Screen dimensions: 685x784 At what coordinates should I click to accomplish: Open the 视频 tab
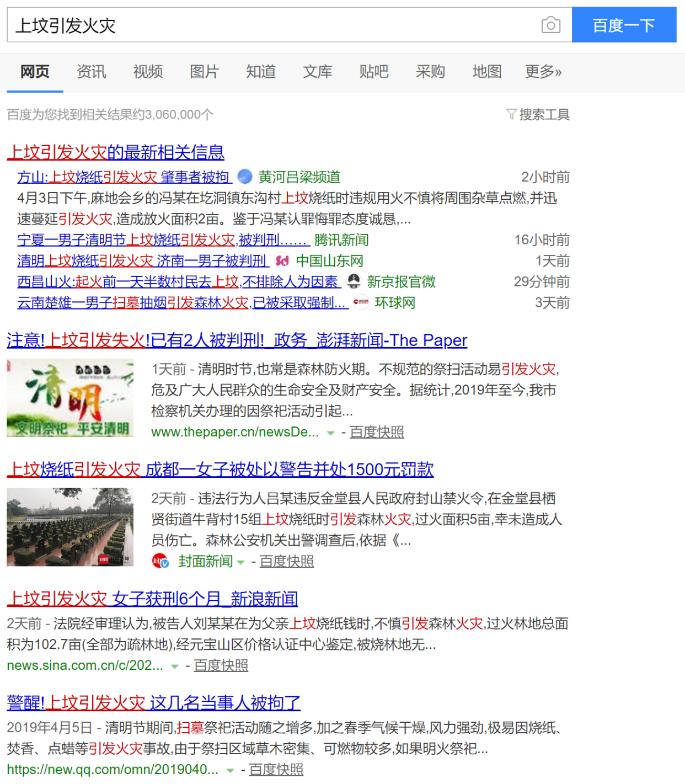148,72
